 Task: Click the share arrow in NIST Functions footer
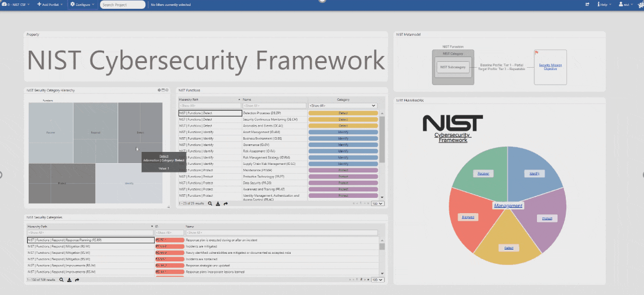click(226, 204)
